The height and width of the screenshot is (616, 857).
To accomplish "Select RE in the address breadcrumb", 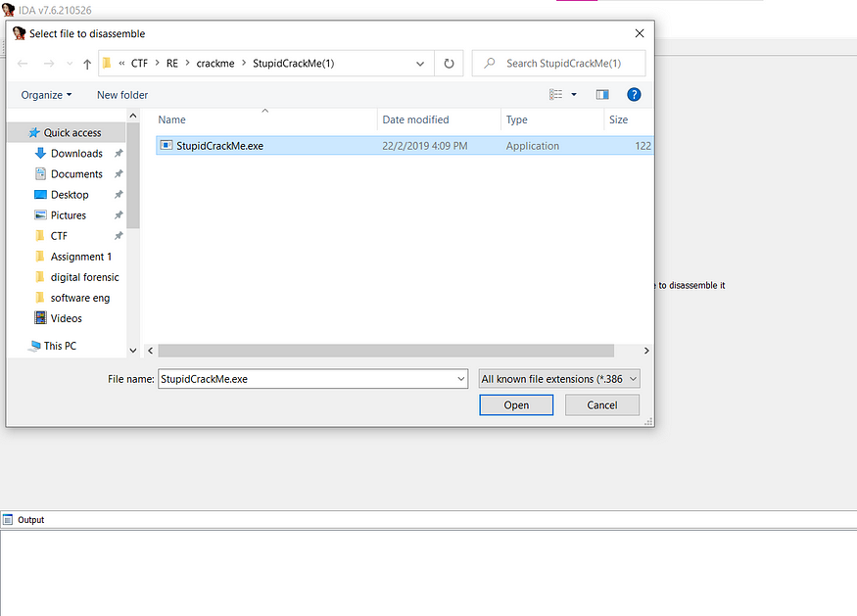I will (x=172, y=64).
